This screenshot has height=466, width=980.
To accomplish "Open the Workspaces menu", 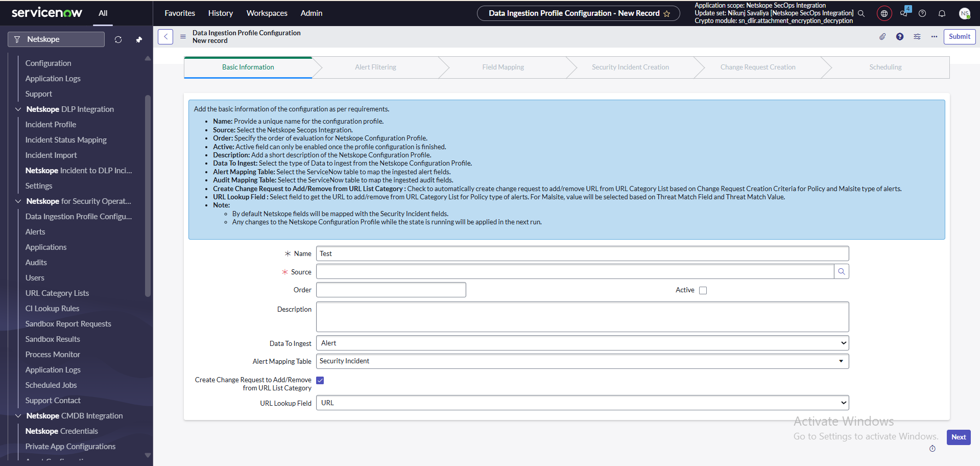I will [x=267, y=13].
